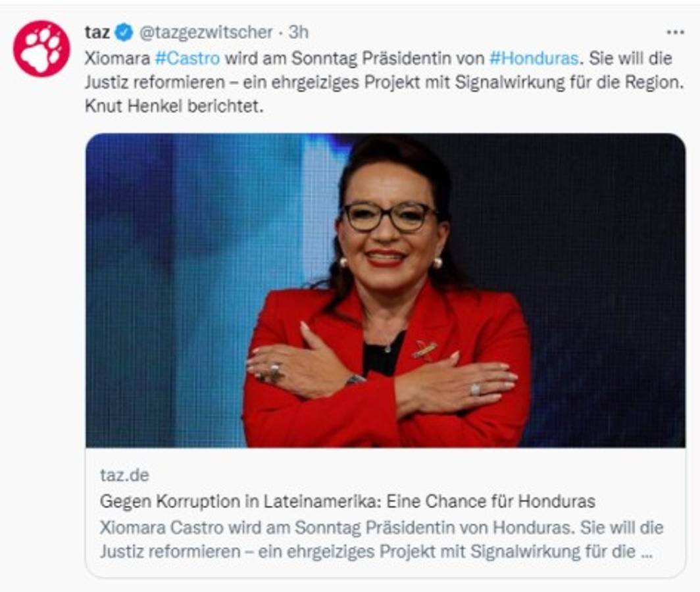Click the tweet text mentioning Knut Henkel
This screenshot has height=592, width=700.
[174, 107]
